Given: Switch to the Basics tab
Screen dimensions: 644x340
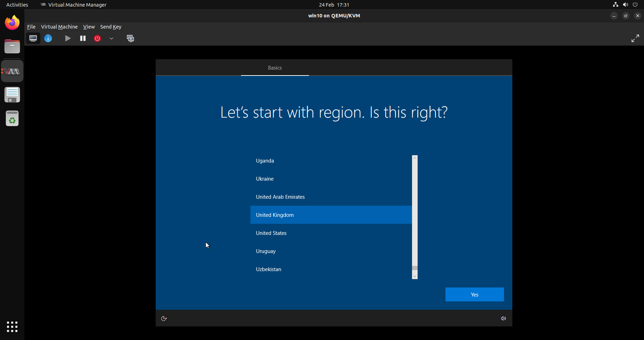Looking at the screenshot, I should click(x=275, y=68).
